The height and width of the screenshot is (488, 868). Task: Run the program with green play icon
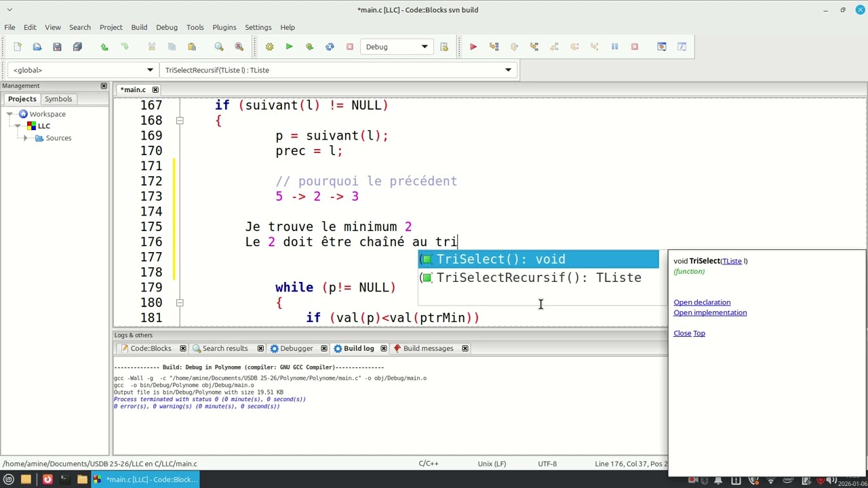coord(290,47)
